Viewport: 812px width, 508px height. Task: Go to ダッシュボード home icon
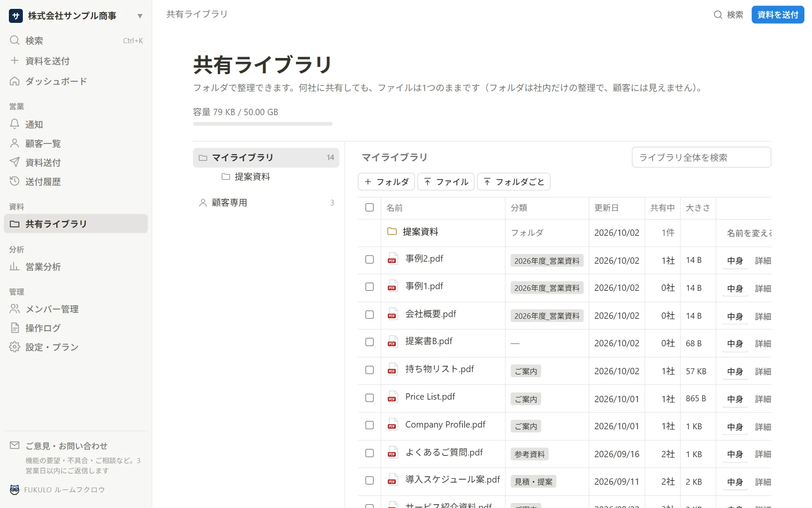pyautogui.click(x=15, y=81)
